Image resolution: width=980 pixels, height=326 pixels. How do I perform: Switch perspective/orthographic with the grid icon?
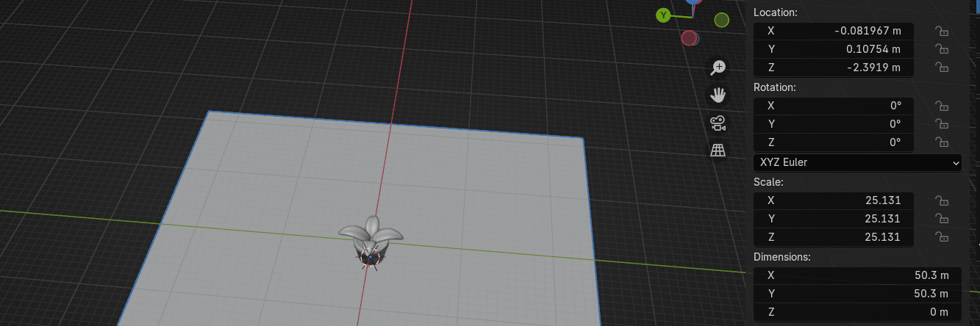[718, 151]
